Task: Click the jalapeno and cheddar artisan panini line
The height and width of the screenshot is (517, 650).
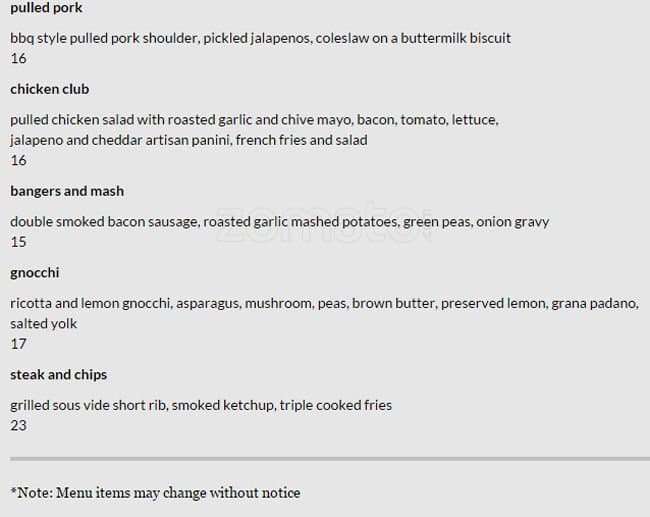Action: tap(188, 140)
